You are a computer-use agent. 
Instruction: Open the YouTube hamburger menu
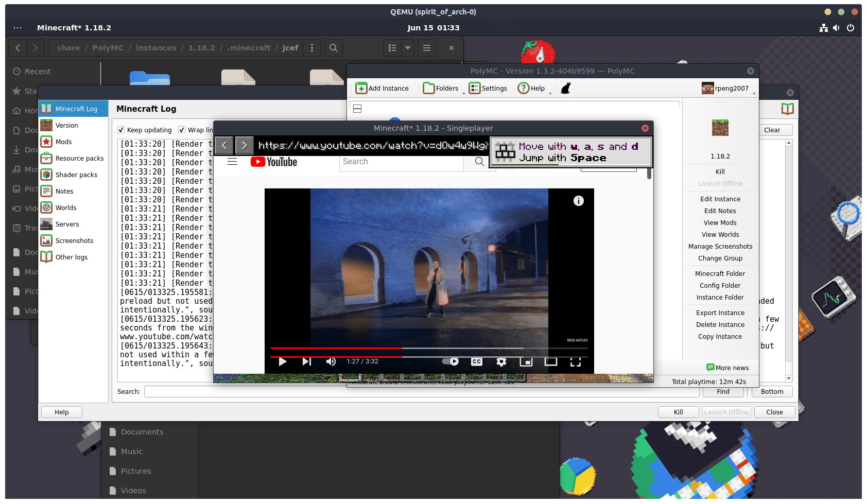tap(232, 162)
